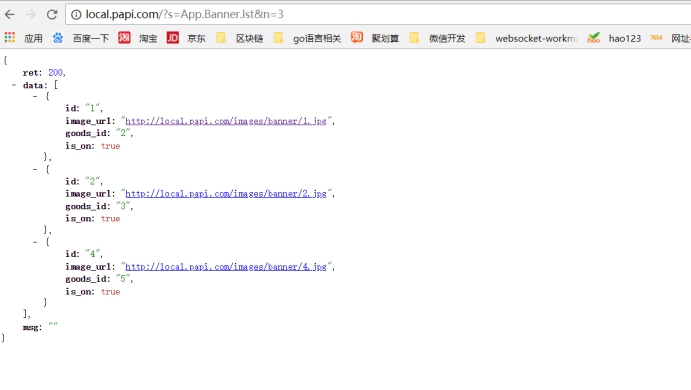
Task: Open the 聚划算 bookmark icon
Action: coord(357,37)
